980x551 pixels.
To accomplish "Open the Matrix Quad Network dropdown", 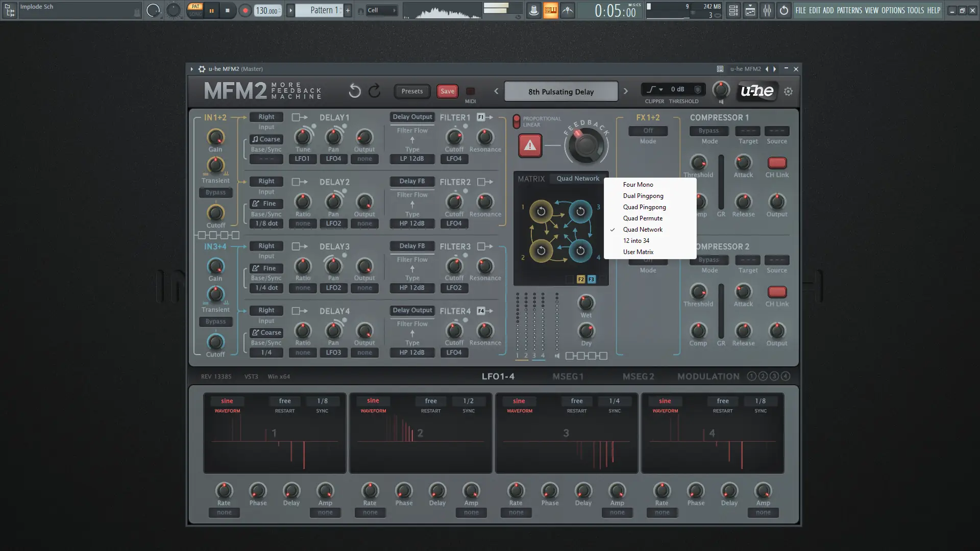I will click(x=578, y=179).
